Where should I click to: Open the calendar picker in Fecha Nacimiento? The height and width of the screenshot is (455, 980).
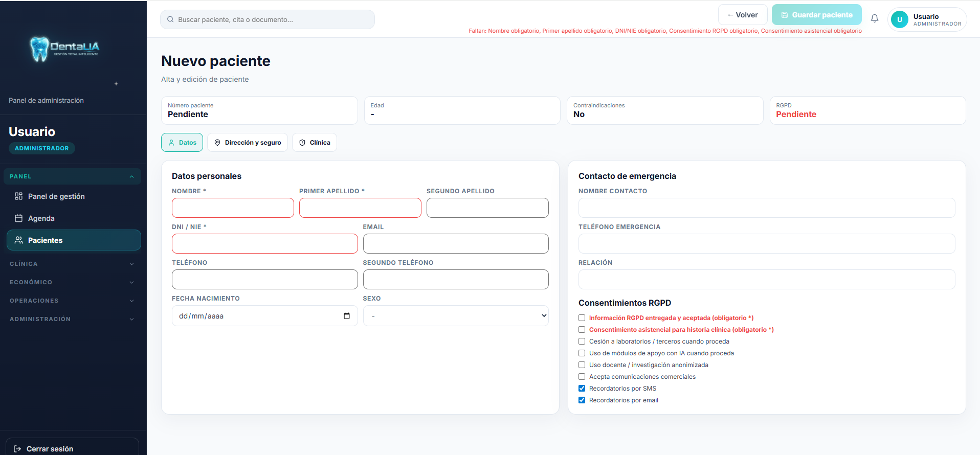pos(346,316)
